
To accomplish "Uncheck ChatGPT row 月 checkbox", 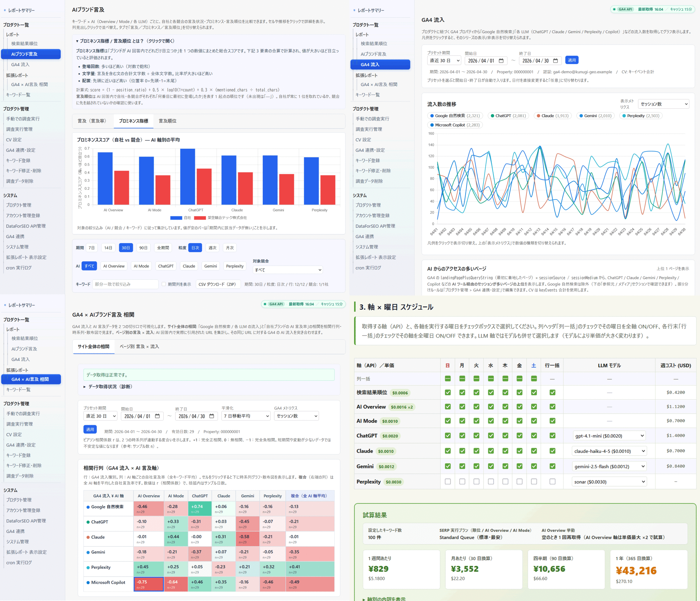I will 462,436.
